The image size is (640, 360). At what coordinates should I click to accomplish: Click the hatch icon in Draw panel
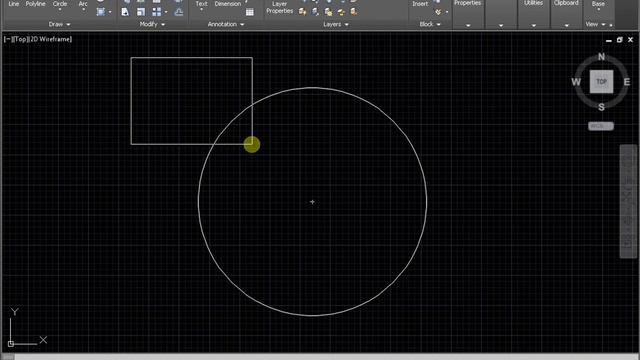100,12
